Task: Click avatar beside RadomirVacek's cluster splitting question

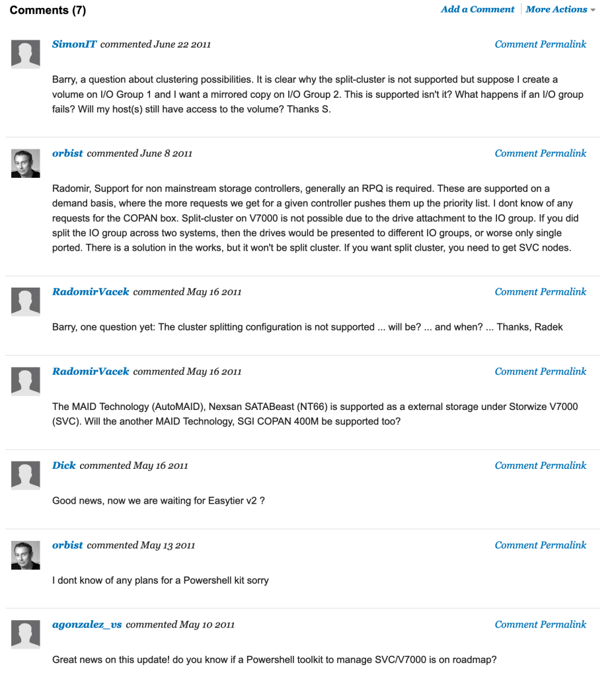Action: click(x=26, y=301)
